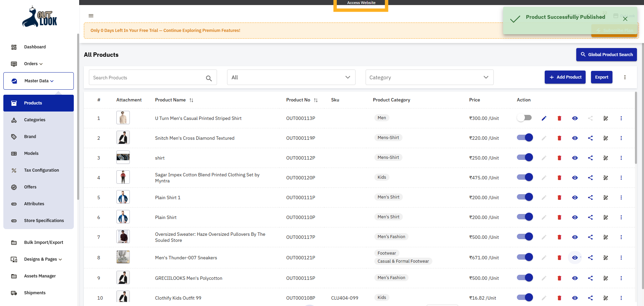Open the Category filter dropdown
644x306 pixels.
point(429,78)
